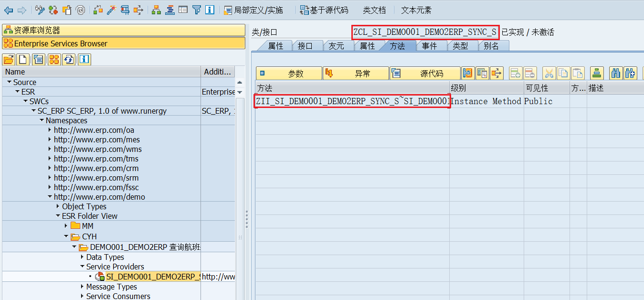The width and height of the screenshot is (644, 300).
Task: Collapse the SWCs tree node
Action: coord(25,101)
